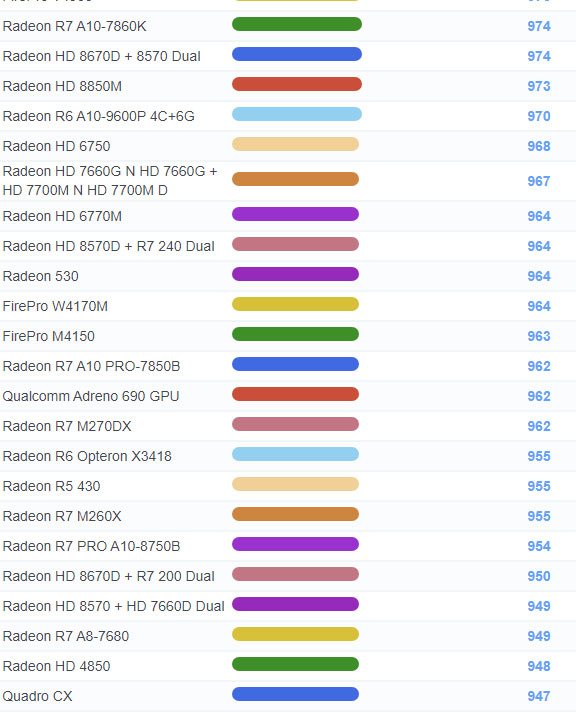The width and height of the screenshot is (576, 713).
Task: Open the FirePro W4170M entry
Action: coord(55,306)
